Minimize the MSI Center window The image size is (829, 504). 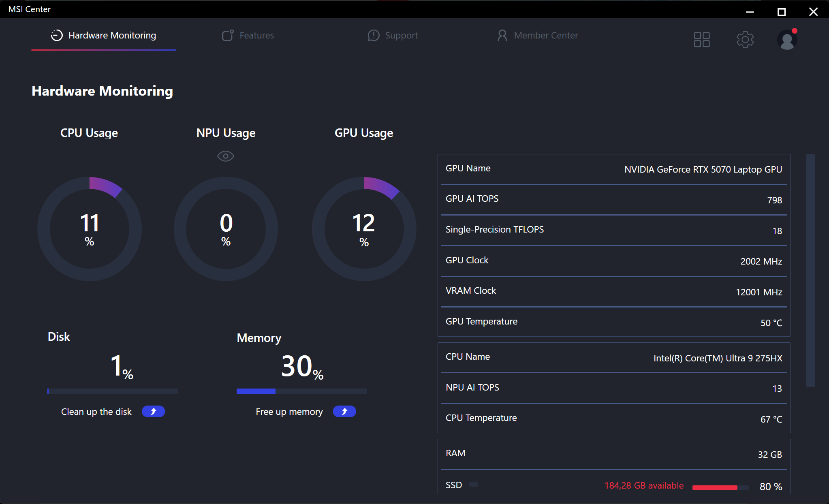(750, 12)
